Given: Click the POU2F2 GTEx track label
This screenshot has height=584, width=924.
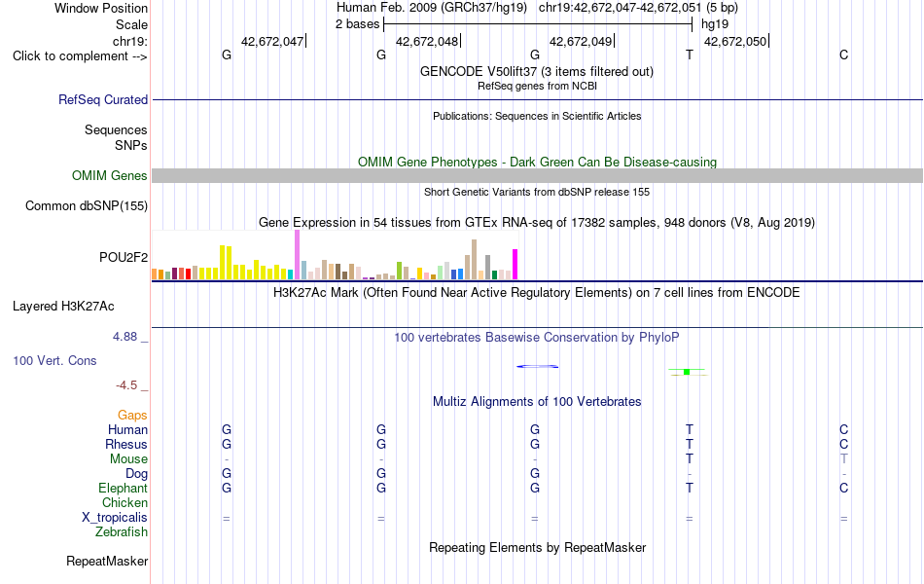Looking at the screenshot, I should [x=124, y=257].
